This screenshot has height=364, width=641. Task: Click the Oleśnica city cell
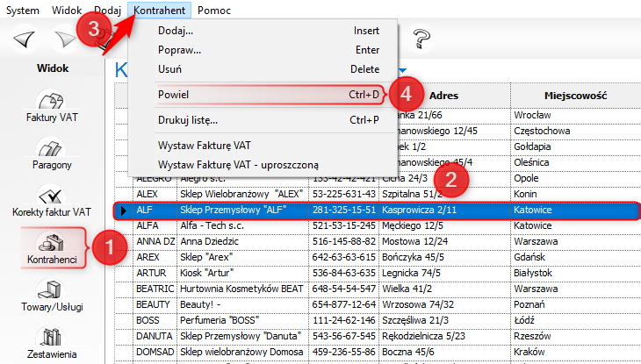[576, 162]
